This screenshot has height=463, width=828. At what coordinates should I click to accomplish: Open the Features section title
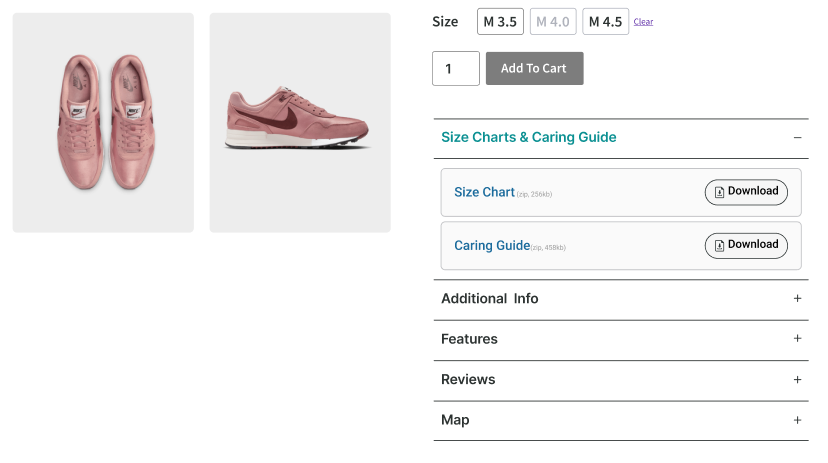[x=469, y=339]
